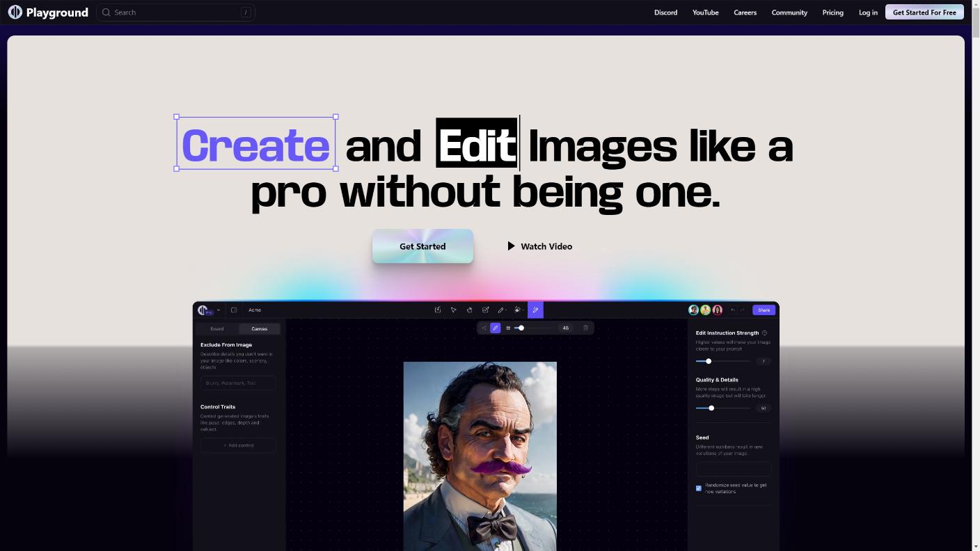
Task: Click the magnifier icon in the search bar
Action: (106, 13)
